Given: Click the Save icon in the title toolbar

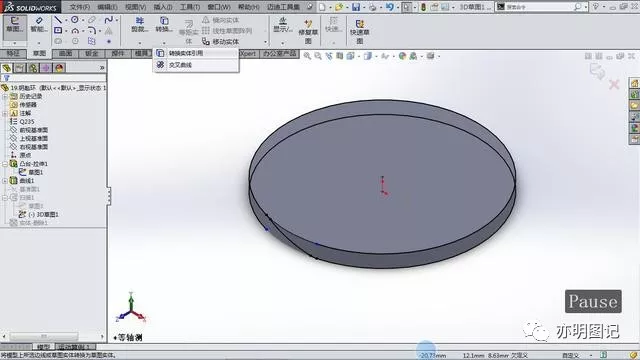Looking at the screenshot, I should [356, 7].
